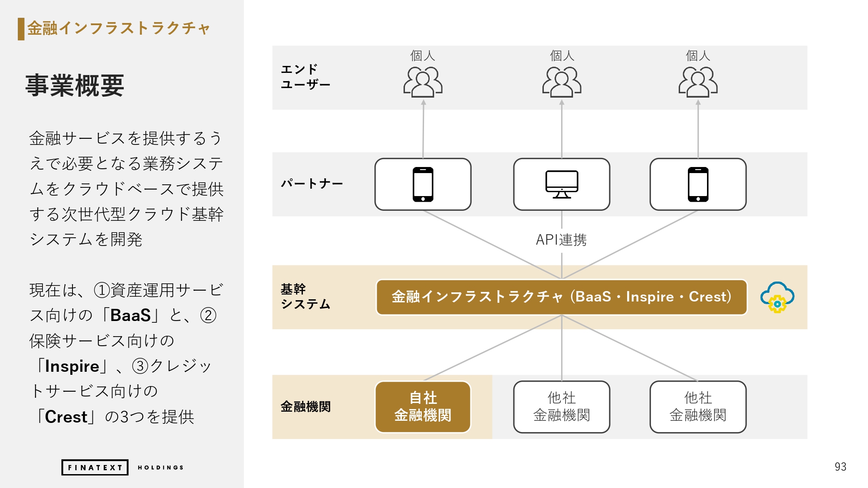Click the 自社 金融機関 gold box

[x=423, y=407]
